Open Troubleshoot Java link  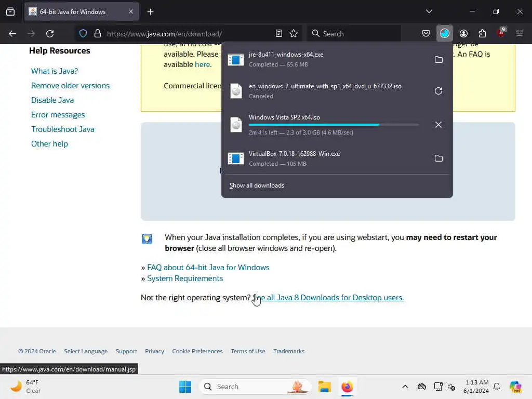click(63, 129)
